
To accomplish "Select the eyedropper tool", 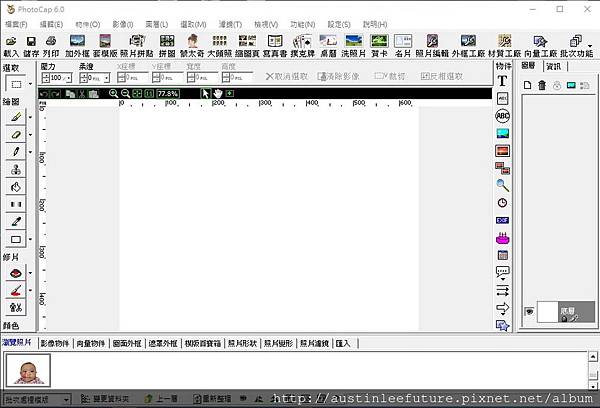I will 16,222.
